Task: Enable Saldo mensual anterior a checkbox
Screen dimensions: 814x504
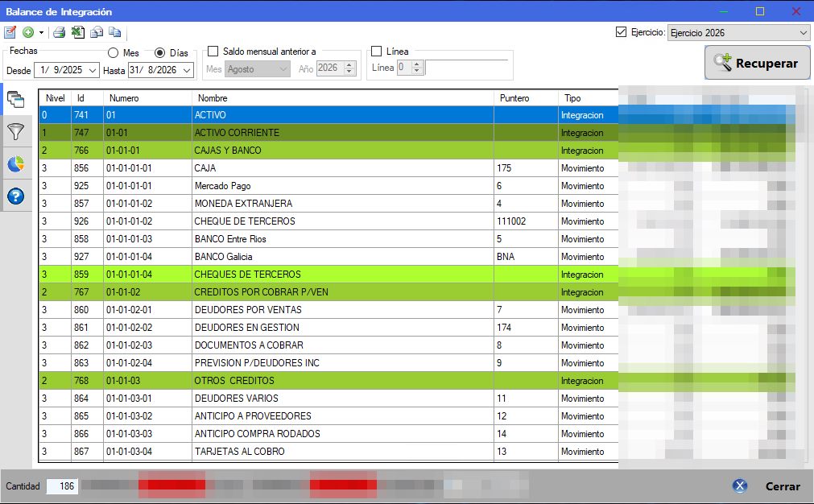Action: point(213,52)
